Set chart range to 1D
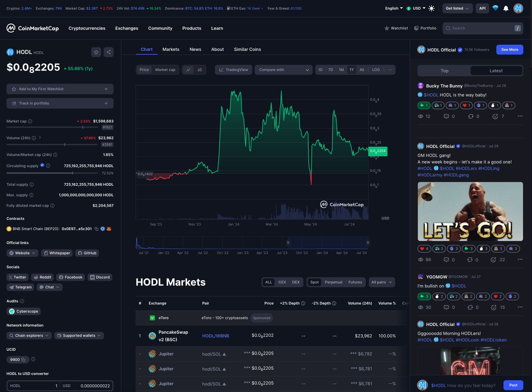Image resolution: width=532 pixels, height=392 pixels. [320, 70]
